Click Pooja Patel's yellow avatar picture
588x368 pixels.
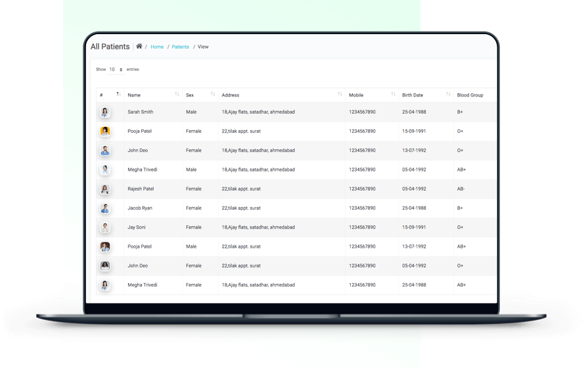coord(105,131)
